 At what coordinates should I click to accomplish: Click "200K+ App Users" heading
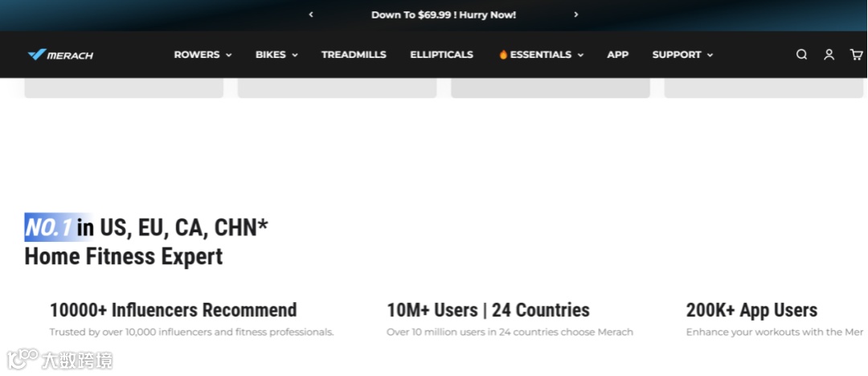pyautogui.click(x=751, y=309)
